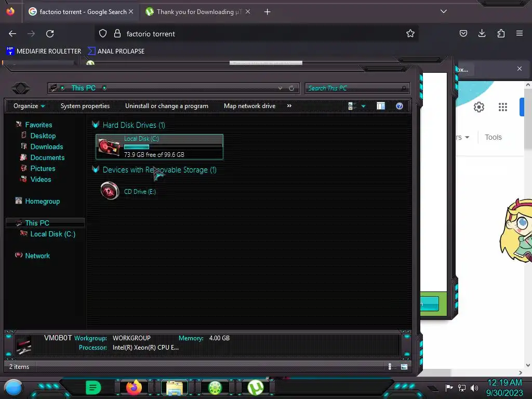Click System properties in Explorer toolbar

click(x=85, y=106)
